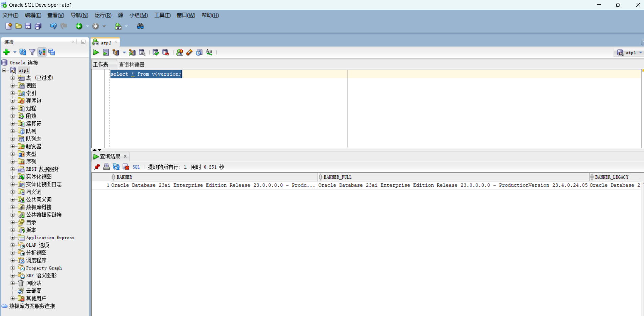Minimize the 连接 panel

pos(83,42)
